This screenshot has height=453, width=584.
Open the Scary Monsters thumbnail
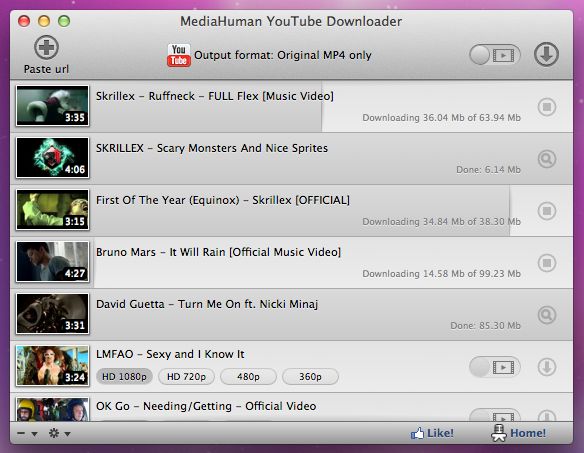coord(53,158)
